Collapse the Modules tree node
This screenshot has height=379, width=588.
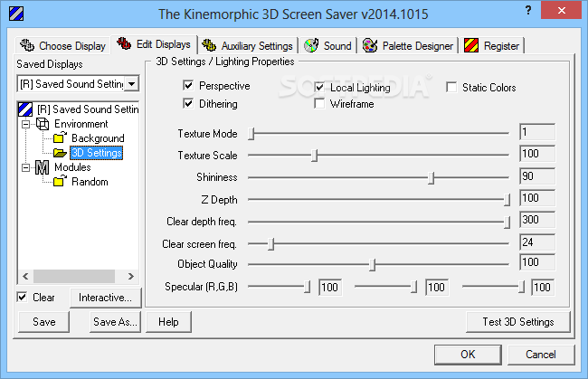(25, 167)
